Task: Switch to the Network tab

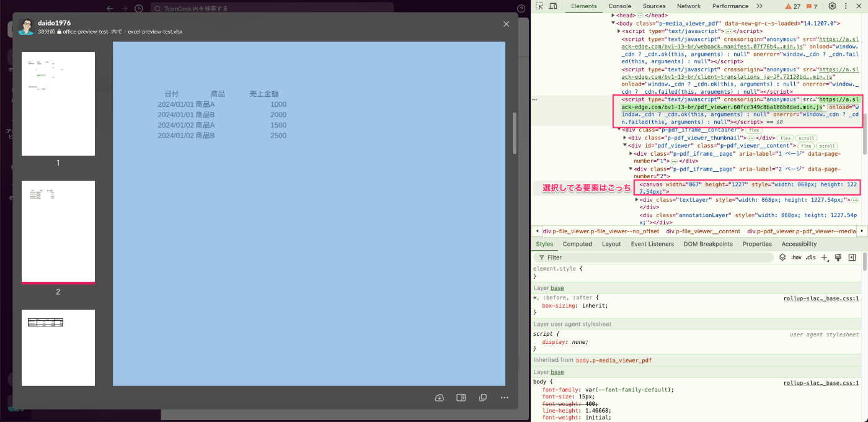Action: pyautogui.click(x=689, y=6)
